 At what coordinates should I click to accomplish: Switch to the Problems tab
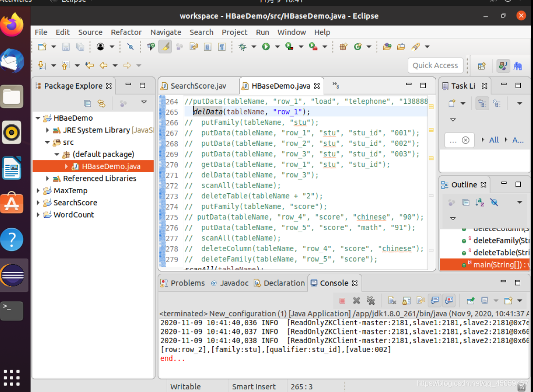[183, 283]
